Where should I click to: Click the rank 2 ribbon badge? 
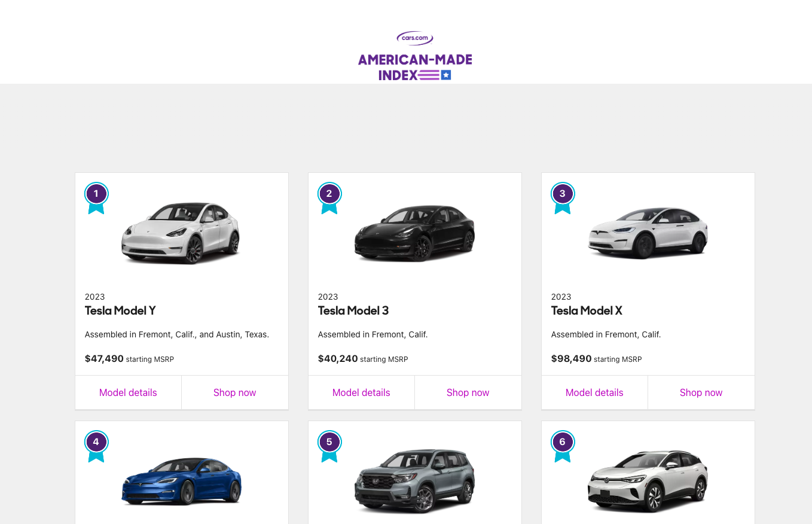coord(329,198)
